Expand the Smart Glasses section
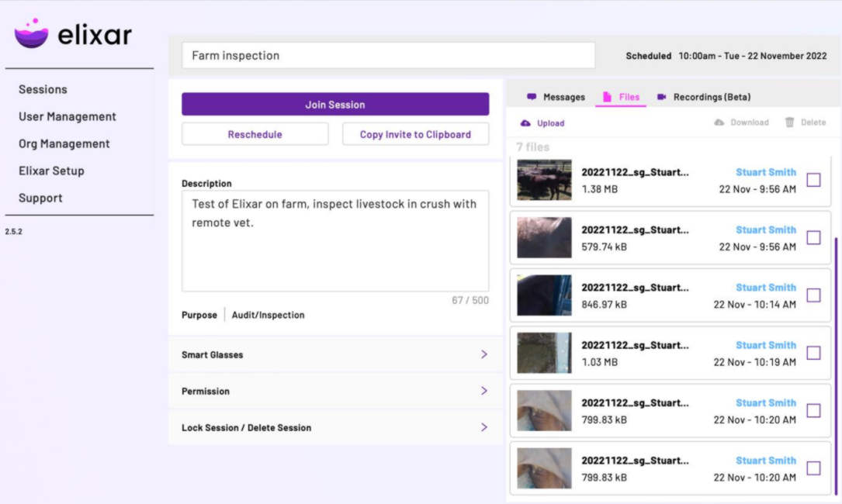This screenshot has height=504, width=842. 483,354
